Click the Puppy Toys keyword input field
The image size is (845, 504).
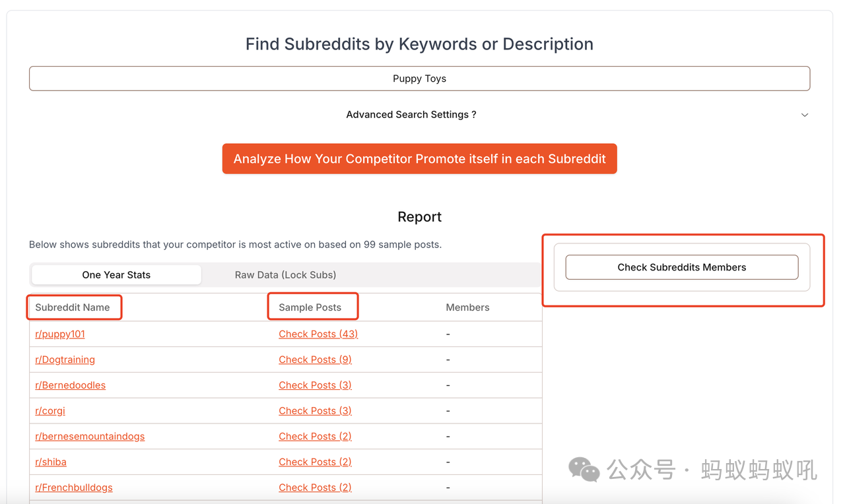[419, 79]
